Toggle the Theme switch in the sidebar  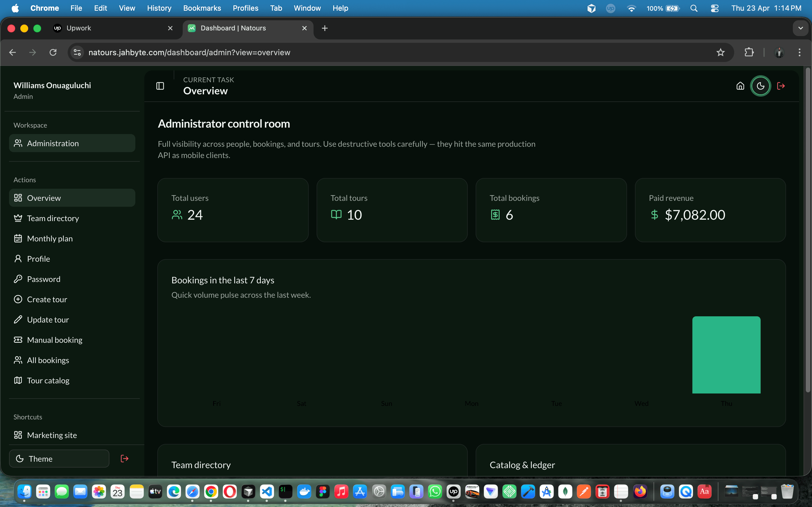[59, 458]
